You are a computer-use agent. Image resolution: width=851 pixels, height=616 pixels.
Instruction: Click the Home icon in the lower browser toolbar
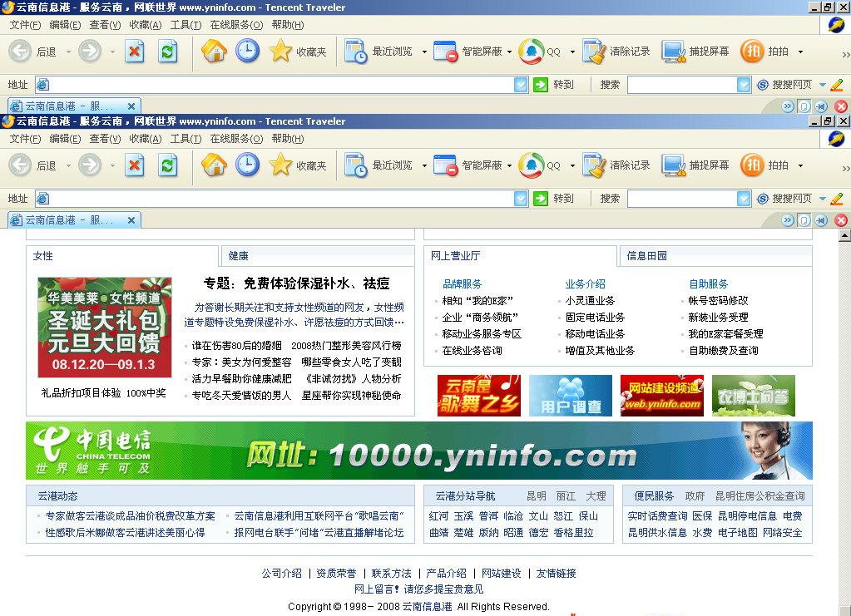pos(214,166)
